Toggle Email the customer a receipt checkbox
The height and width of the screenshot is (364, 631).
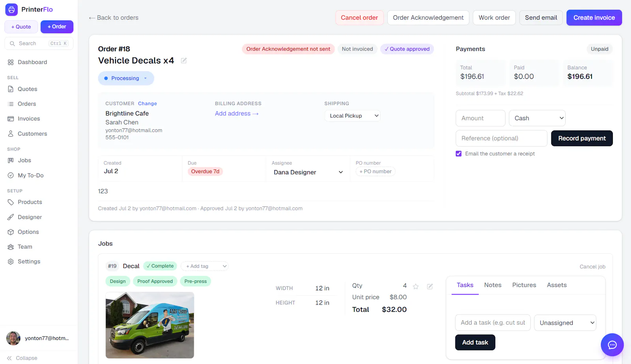459,154
